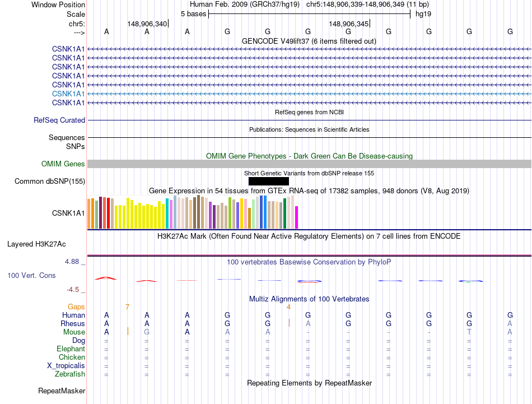Open the light-blue CSNK1A1 transcript label
The height and width of the screenshot is (404, 532).
coord(68,94)
